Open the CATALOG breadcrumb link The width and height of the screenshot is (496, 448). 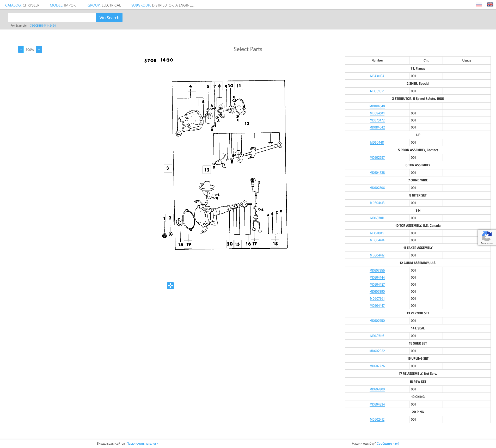22,5
